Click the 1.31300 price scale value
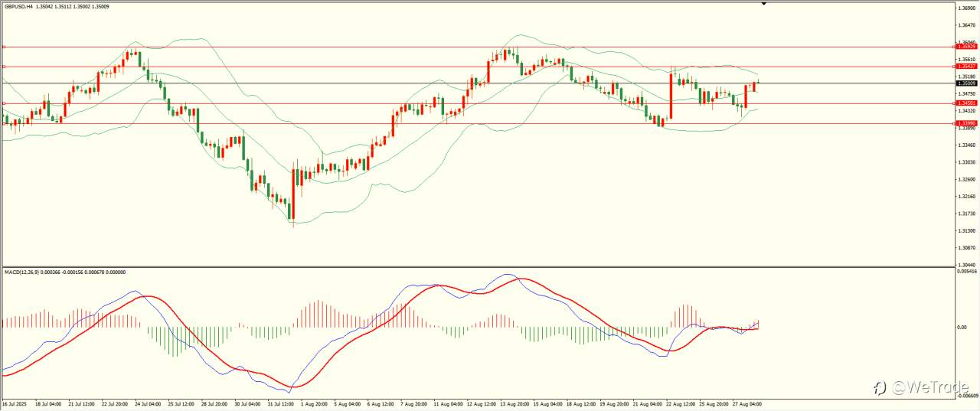980x411 pixels. (966, 230)
